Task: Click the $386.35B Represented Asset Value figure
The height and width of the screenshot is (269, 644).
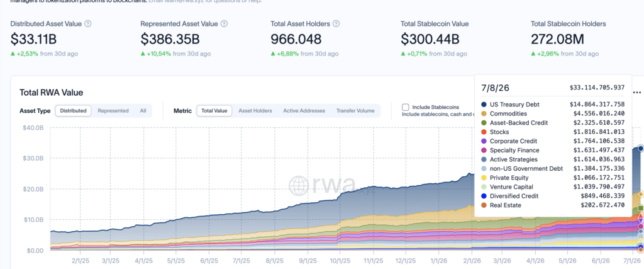Action: tap(170, 39)
